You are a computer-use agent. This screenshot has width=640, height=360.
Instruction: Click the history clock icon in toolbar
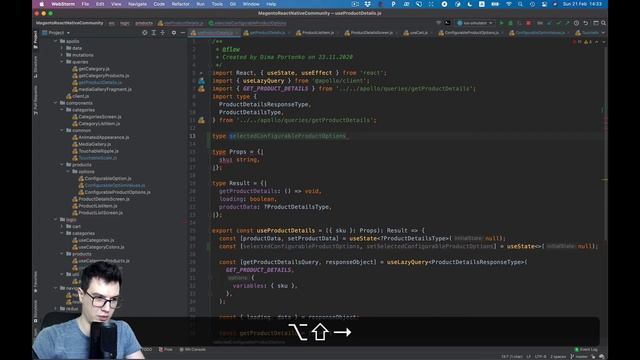click(576, 23)
